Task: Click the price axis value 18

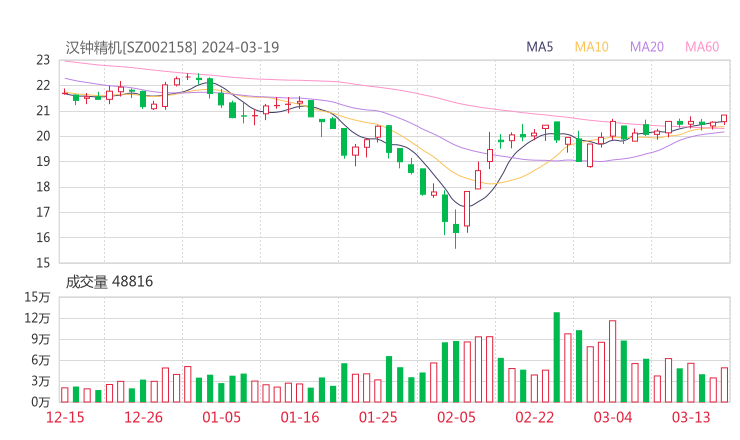Action: click(x=43, y=187)
